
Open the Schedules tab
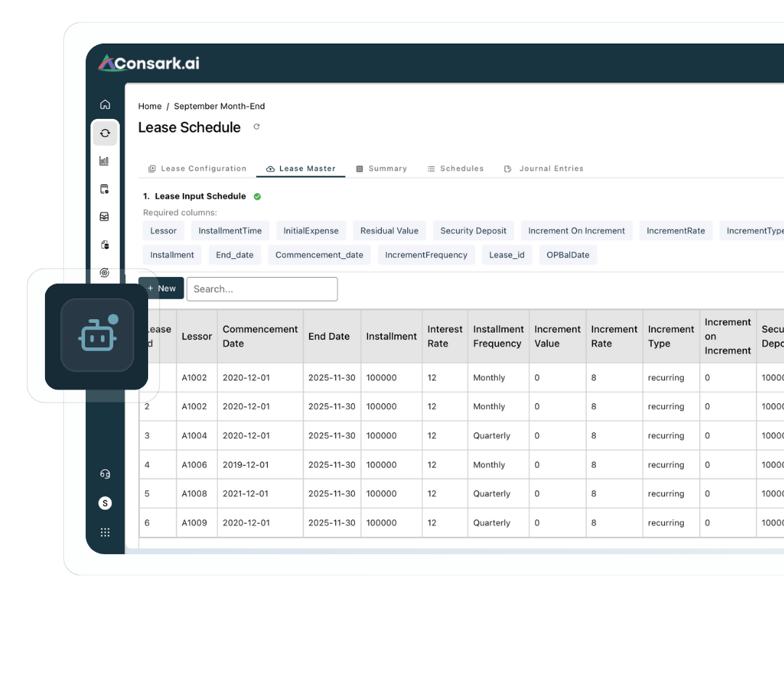(x=455, y=168)
